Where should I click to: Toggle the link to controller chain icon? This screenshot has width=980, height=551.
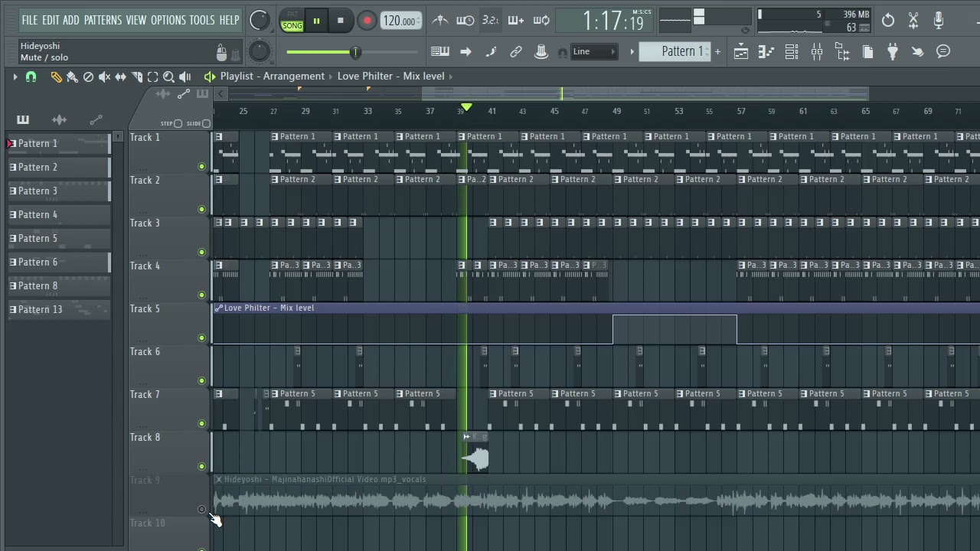click(516, 52)
